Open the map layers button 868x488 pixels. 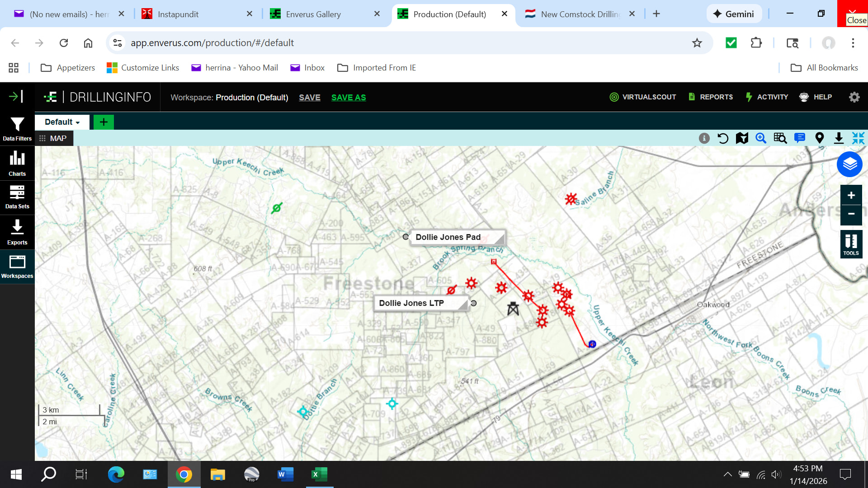pyautogui.click(x=849, y=164)
